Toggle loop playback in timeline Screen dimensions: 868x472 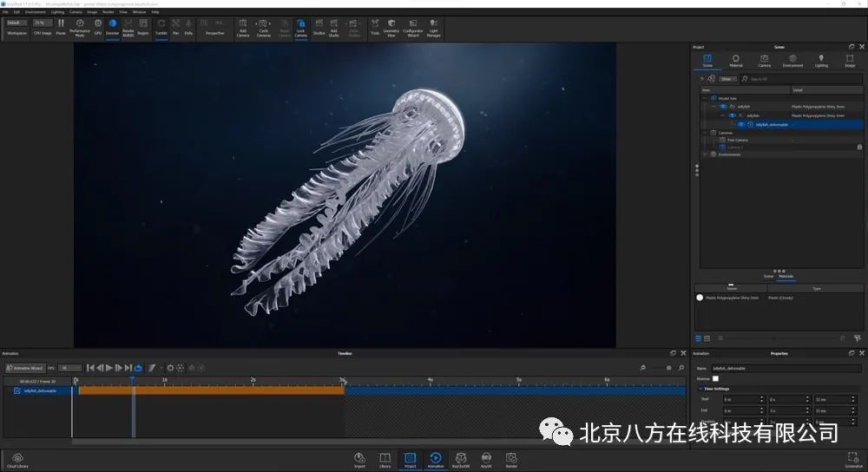[138, 367]
